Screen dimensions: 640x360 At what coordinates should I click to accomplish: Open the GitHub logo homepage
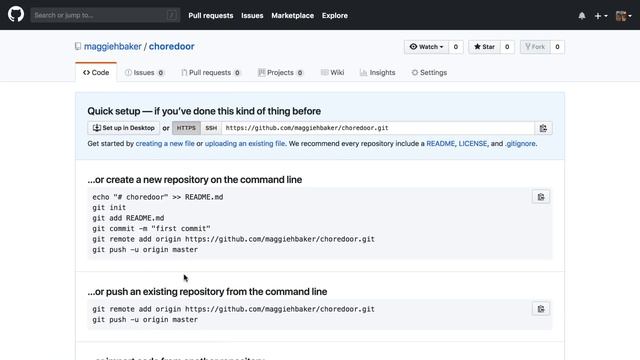(16, 15)
